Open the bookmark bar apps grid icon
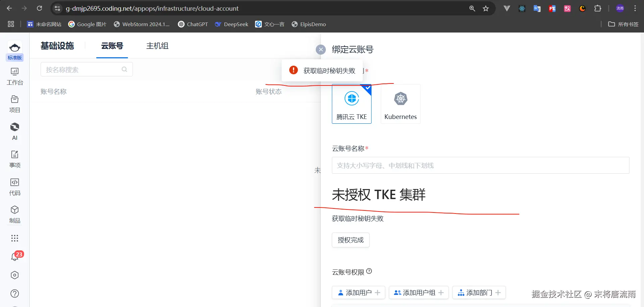Image resolution: width=644 pixels, height=307 pixels. click(x=11, y=24)
